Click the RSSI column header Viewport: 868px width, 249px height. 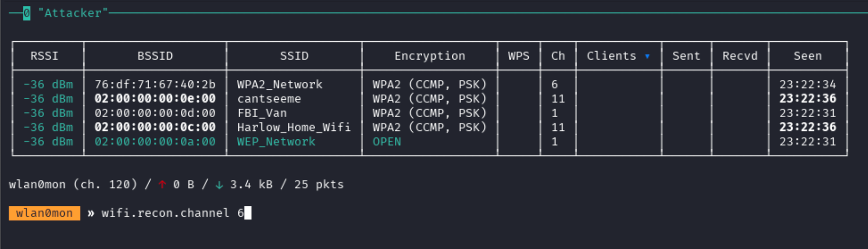tap(45, 56)
